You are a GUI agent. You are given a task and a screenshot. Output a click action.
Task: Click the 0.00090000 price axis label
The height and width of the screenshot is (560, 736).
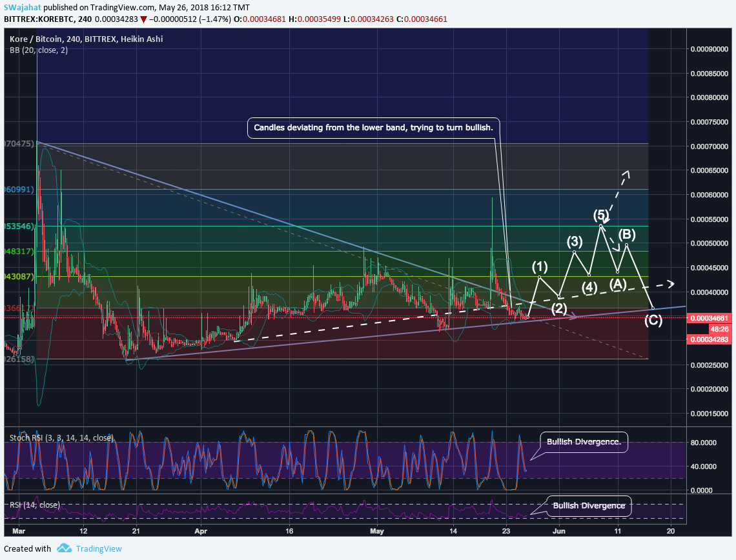click(710, 49)
